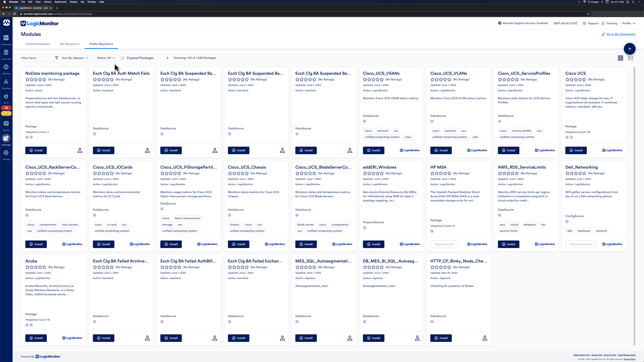The width and height of the screenshot is (644, 362).
Task: Open the Dashboards panel icon
Action: (6, 38)
